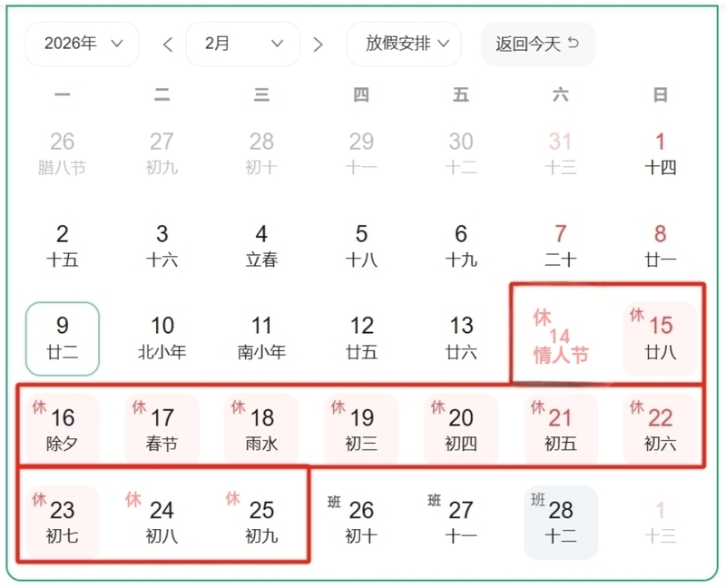Click 北小年 on February 10
The height and width of the screenshot is (588, 726).
point(162,337)
